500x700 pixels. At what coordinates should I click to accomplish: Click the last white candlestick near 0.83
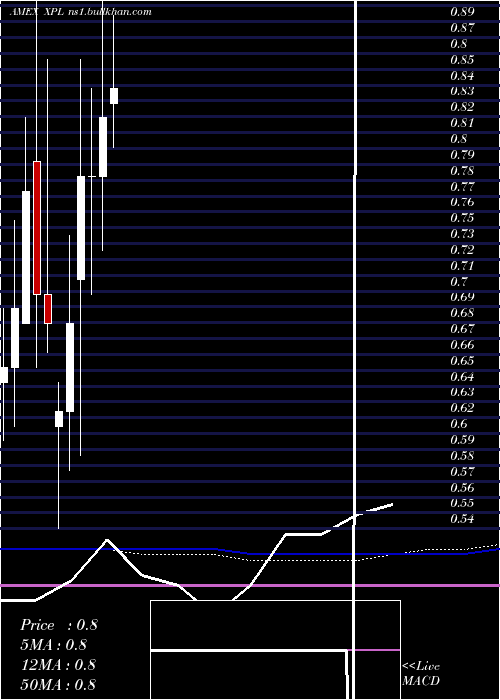114,96
